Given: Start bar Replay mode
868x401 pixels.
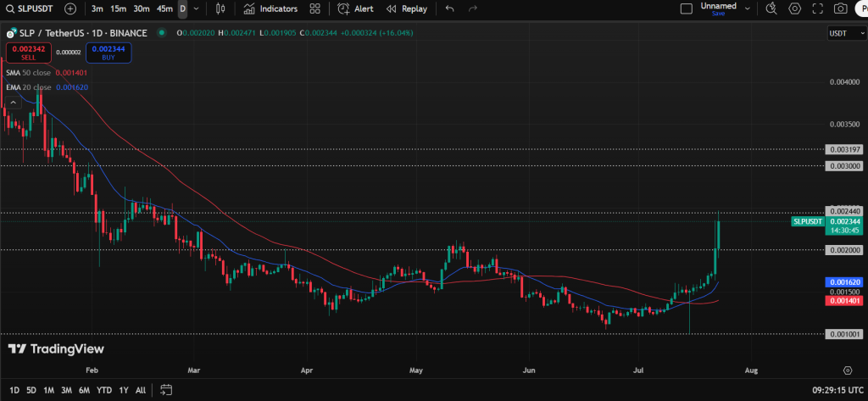Looking at the screenshot, I should tap(407, 8).
